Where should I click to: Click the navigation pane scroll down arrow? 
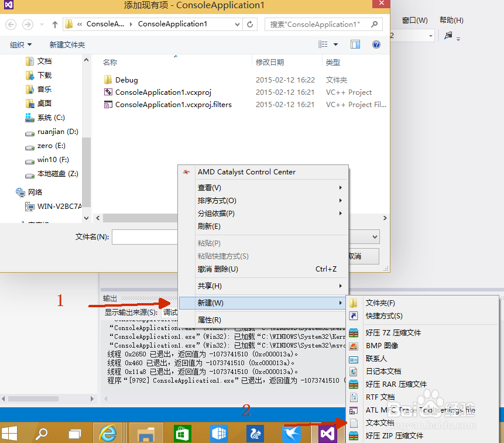(x=86, y=218)
